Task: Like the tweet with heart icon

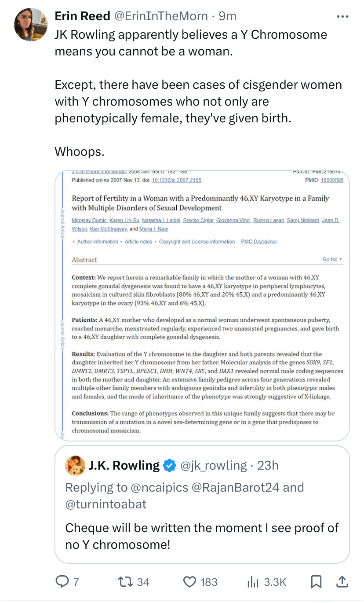Action: coord(189,582)
